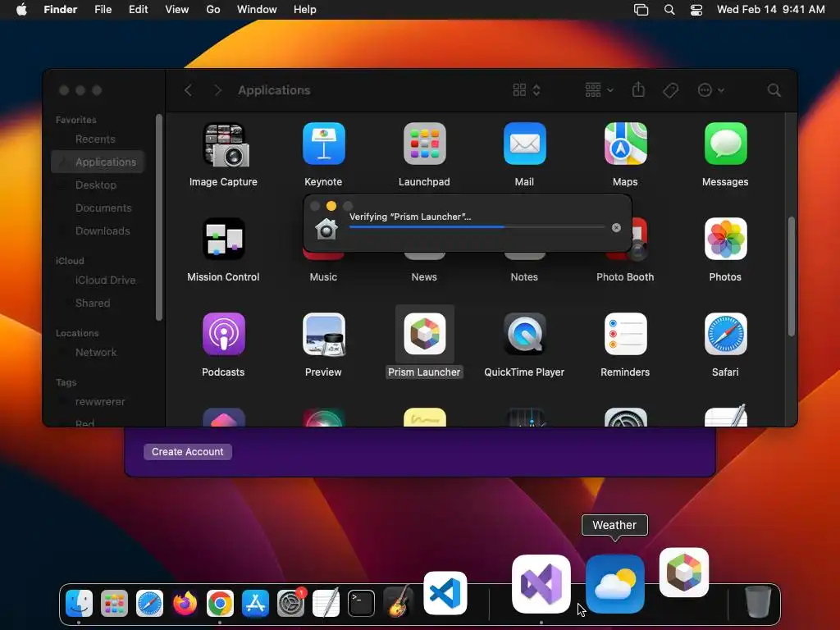Open the File menu
The image size is (840, 630).
click(103, 10)
